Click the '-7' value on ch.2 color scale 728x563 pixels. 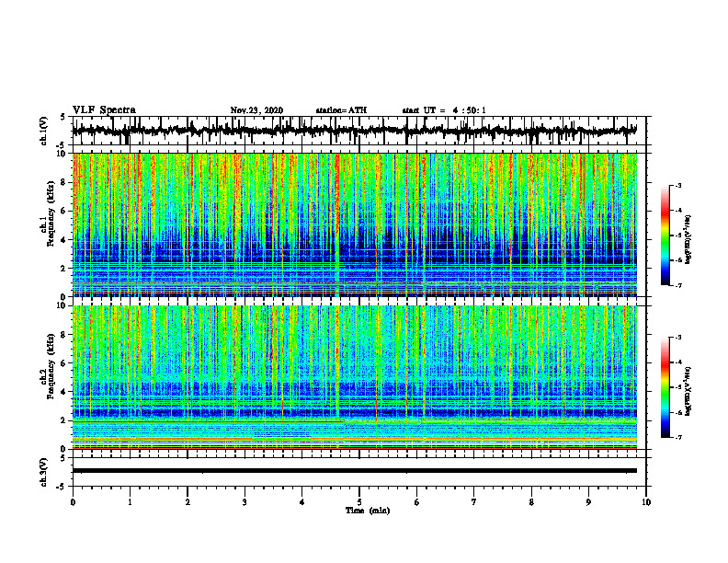tap(677, 437)
